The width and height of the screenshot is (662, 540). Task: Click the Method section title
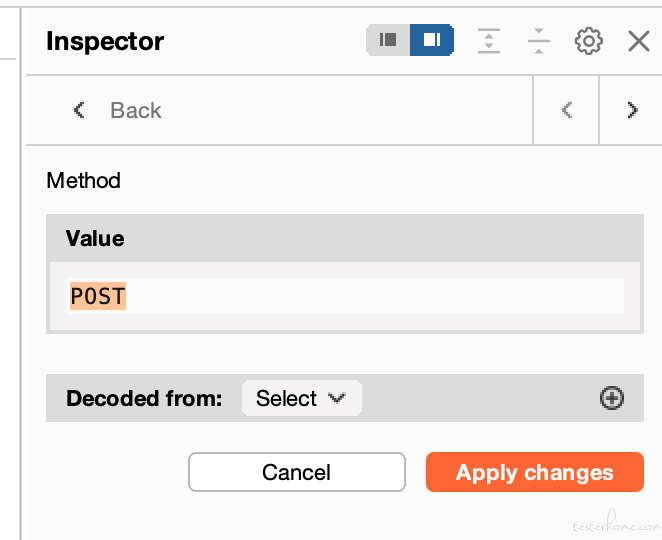(x=84, y=181)
